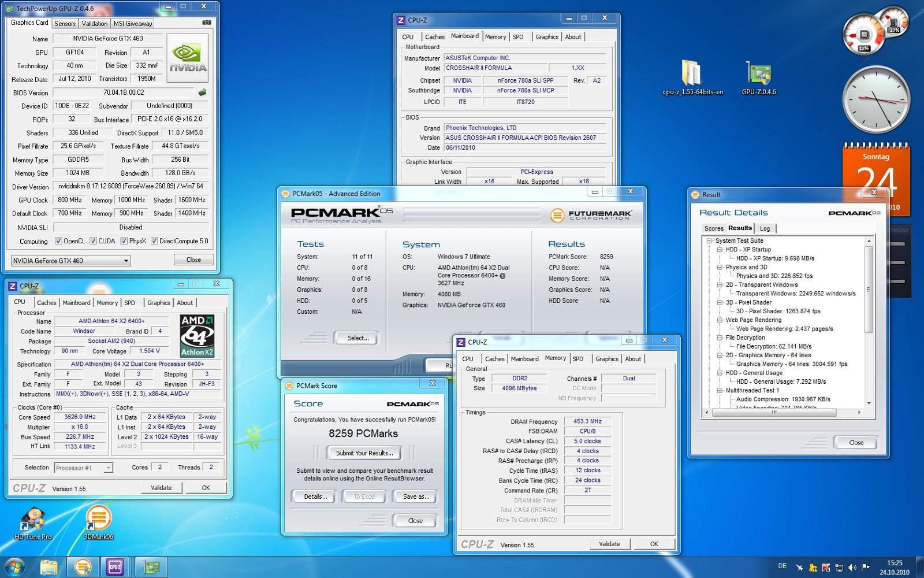
Task: Select the HD Tune Pro desktop shortcut
Action: (x=33, y=524)
